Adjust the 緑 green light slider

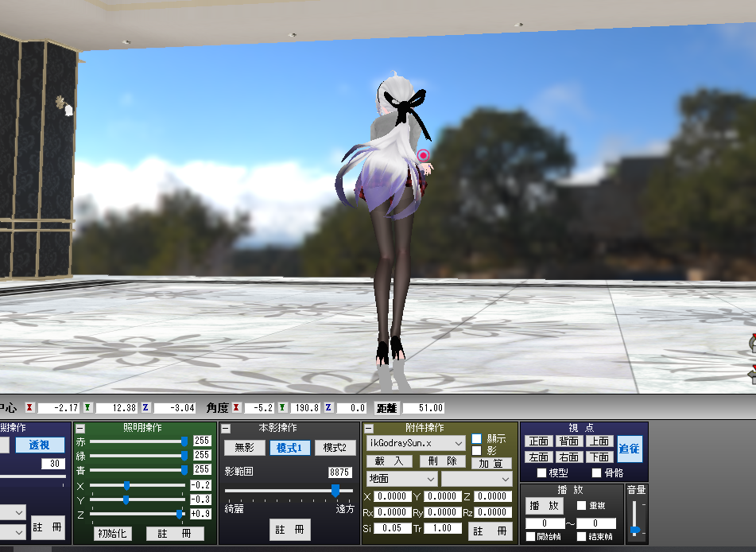click(x=184, y=455)
